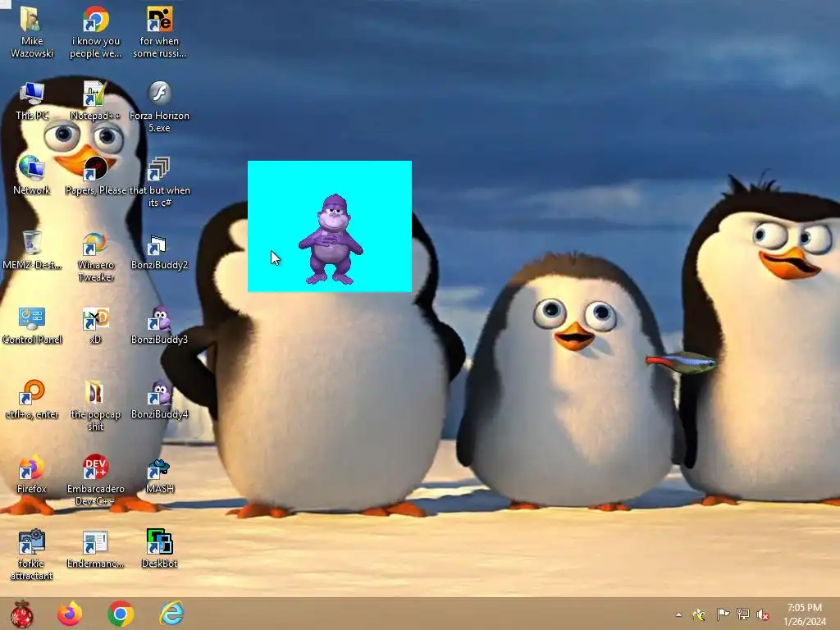Select the Winaero Tweaker shortcut

point(95,256)
